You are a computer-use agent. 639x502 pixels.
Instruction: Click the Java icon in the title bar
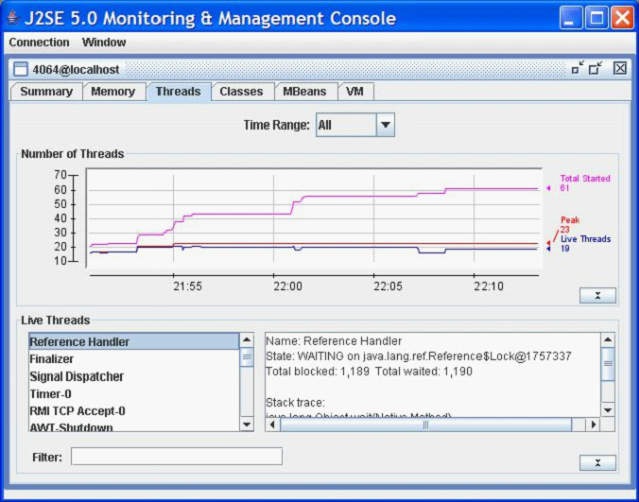(x=13, y=18)
